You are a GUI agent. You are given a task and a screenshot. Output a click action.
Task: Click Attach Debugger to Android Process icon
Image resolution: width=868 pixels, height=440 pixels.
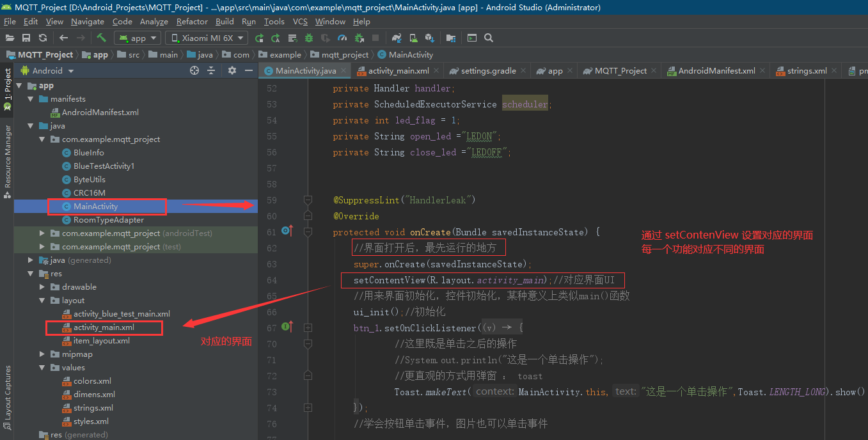pos(359,38)
